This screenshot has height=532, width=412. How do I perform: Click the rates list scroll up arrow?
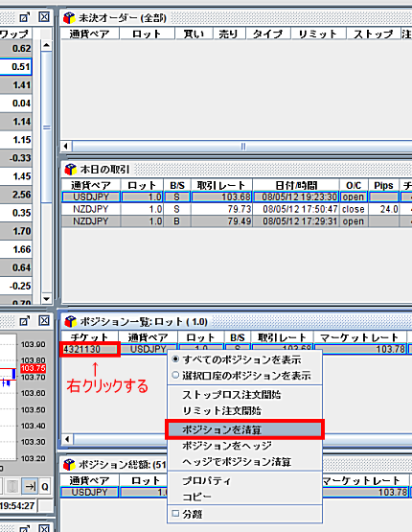pos(47,45)
